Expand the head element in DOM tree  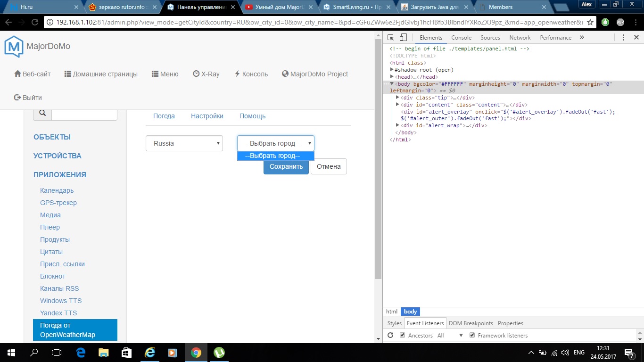click(x=392, y=77)
